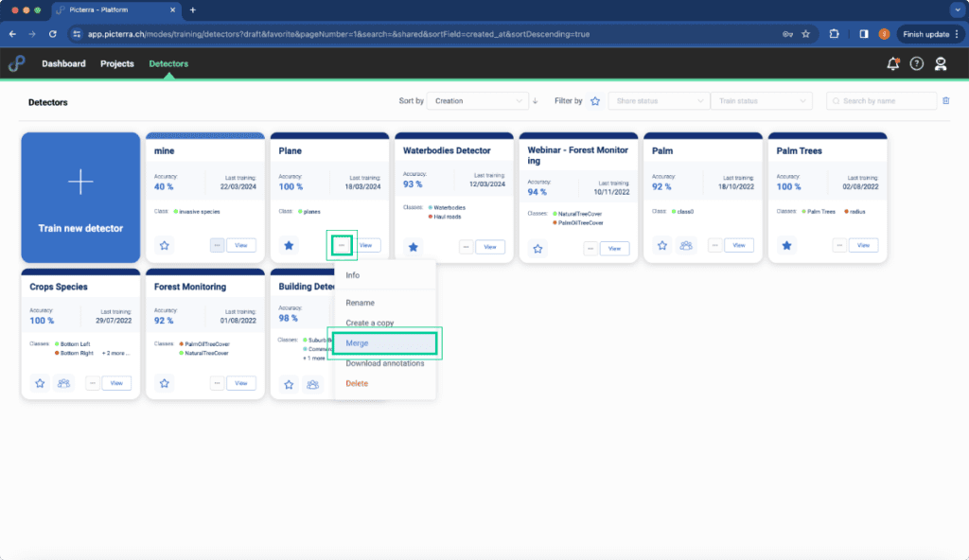Open shared users icon on Palm card

coord(686,245)
